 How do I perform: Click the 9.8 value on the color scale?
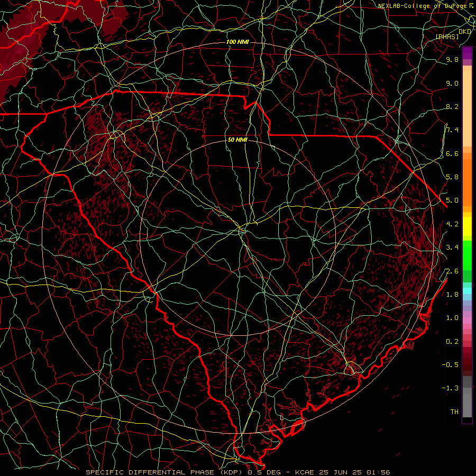[452, 60]
